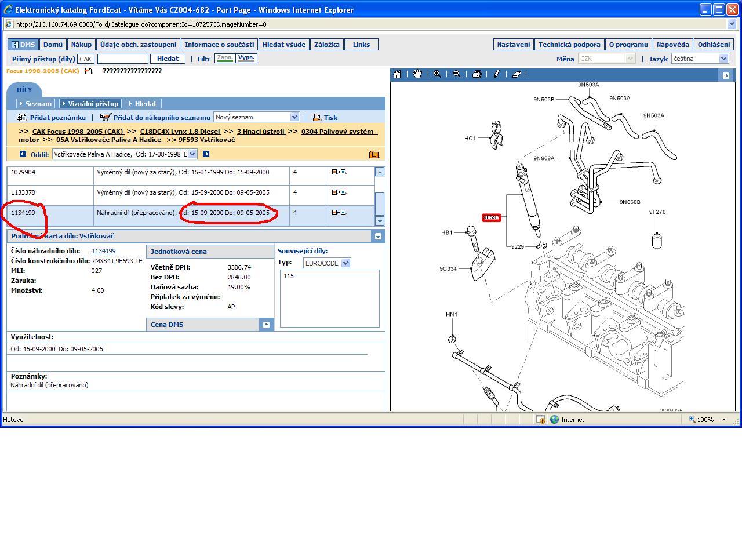This screenshot has width=742, height=560.
Task: Click the empty part number input field
Action: coord(122,59)
